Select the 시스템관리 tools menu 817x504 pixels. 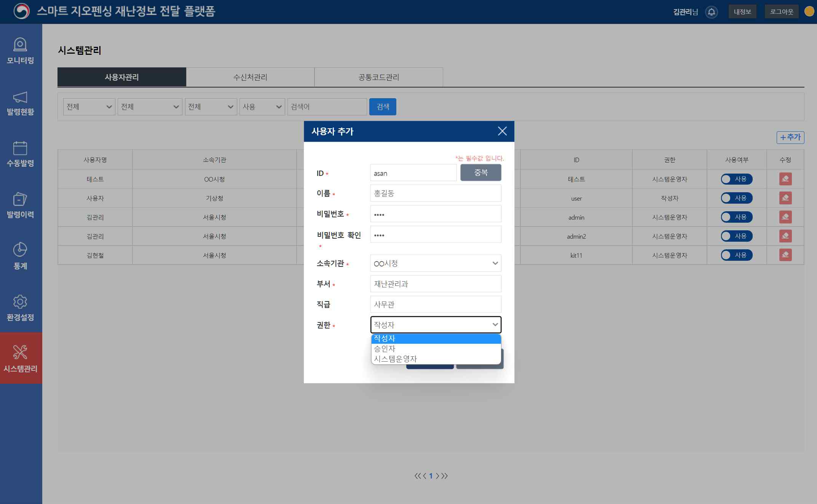coord(21,358)
